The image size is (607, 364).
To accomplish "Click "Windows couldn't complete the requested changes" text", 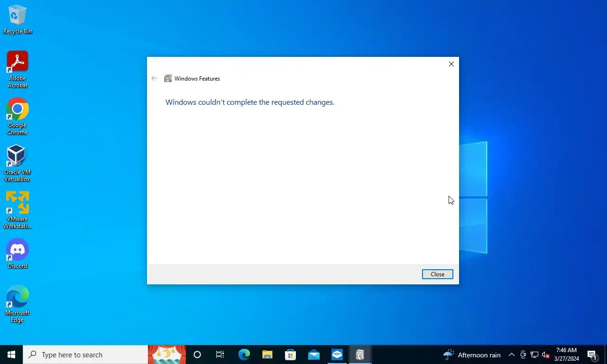I will click(x=250, y=102).
